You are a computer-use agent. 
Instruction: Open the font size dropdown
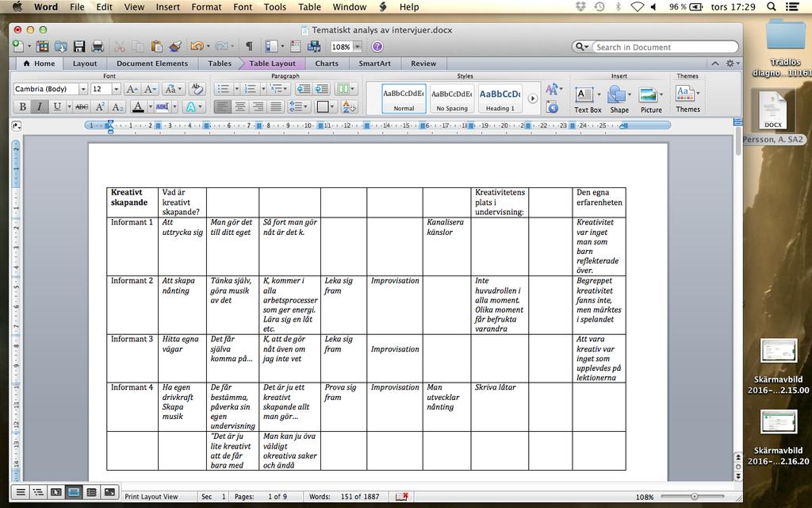116,89
